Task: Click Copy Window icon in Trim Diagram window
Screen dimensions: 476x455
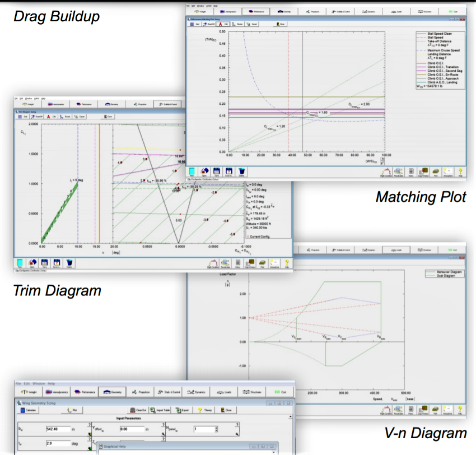Action: 250,263
